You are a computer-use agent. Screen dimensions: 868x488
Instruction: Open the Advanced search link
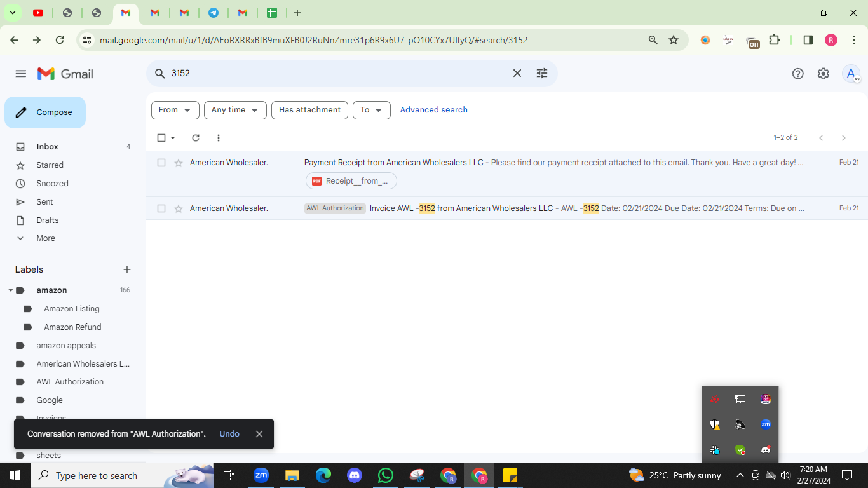pos(433,110)
